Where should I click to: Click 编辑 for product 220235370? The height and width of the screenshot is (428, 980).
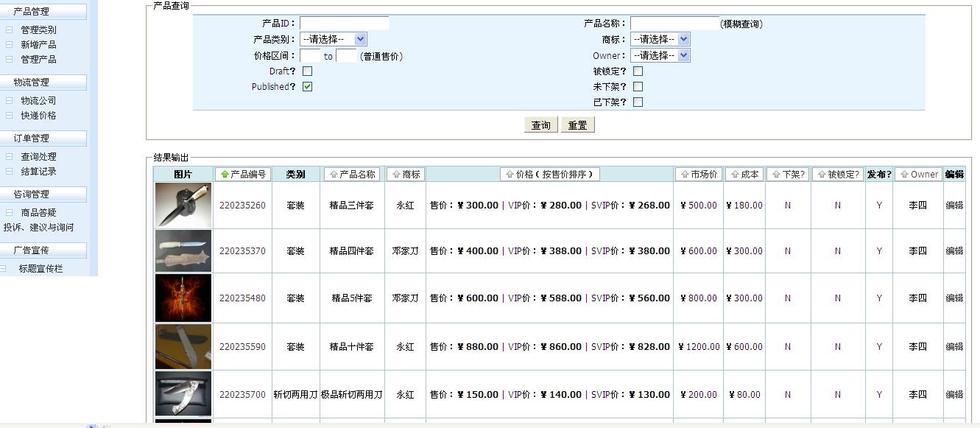[954, 251]
